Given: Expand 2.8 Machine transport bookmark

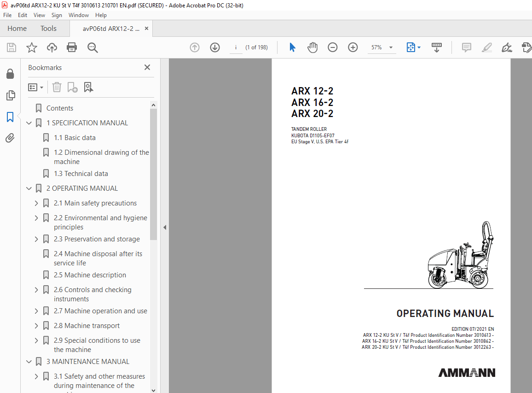Looking at the screenshot, I should pos(36,326).
